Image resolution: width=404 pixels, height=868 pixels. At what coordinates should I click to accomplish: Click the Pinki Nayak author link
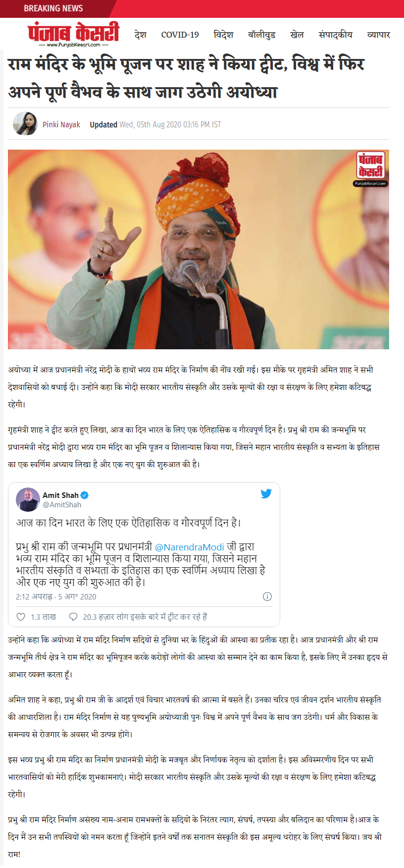coord(61,124)
